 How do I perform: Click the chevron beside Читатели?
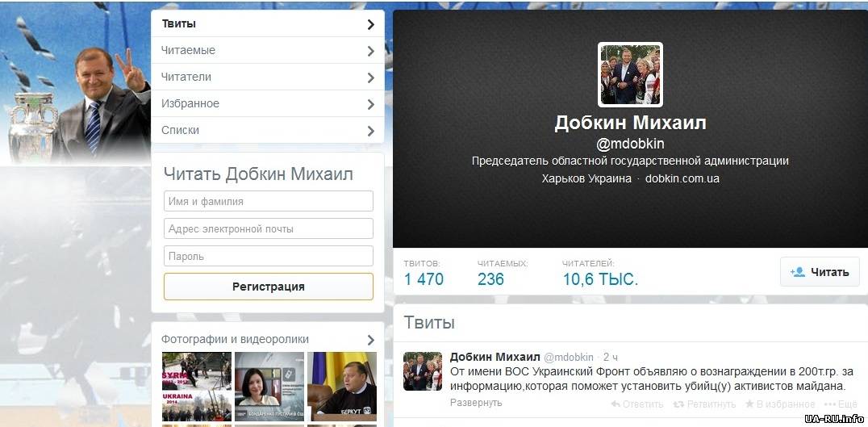[370, 77]
